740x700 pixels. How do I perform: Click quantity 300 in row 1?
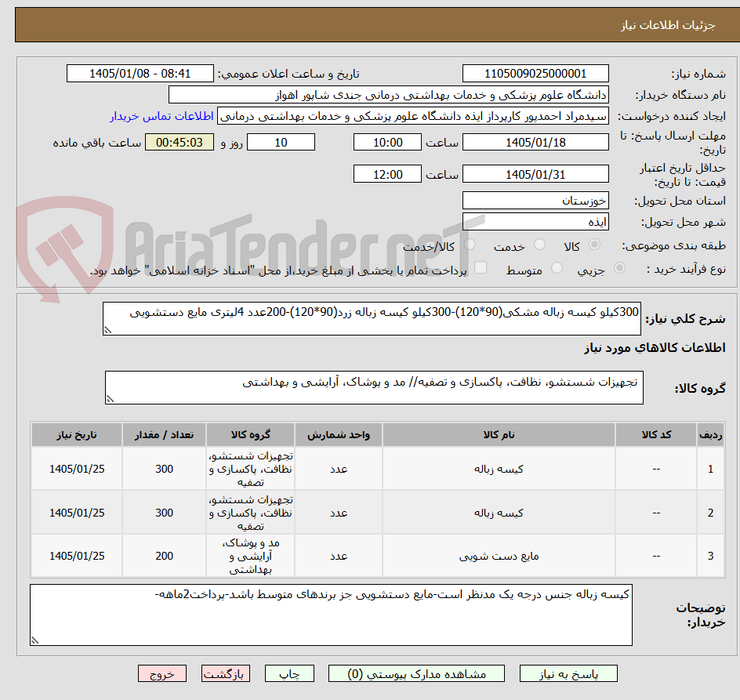click(165, 469)
